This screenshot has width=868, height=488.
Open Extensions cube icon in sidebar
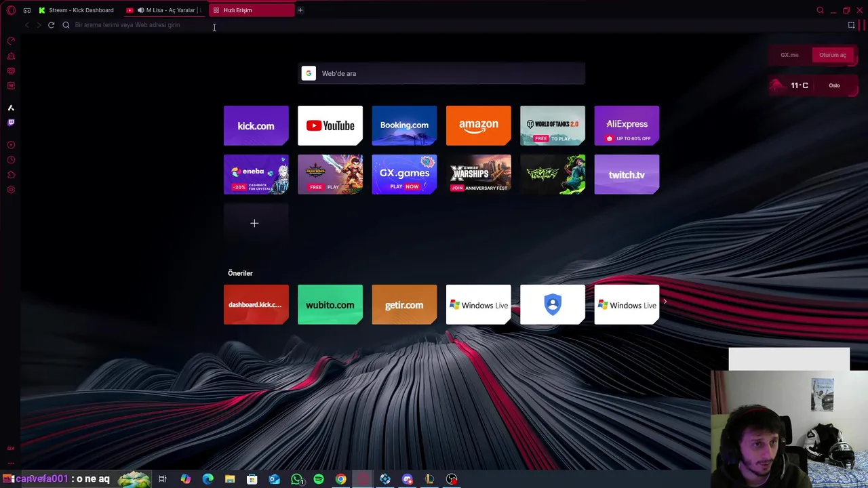point(11,175)
